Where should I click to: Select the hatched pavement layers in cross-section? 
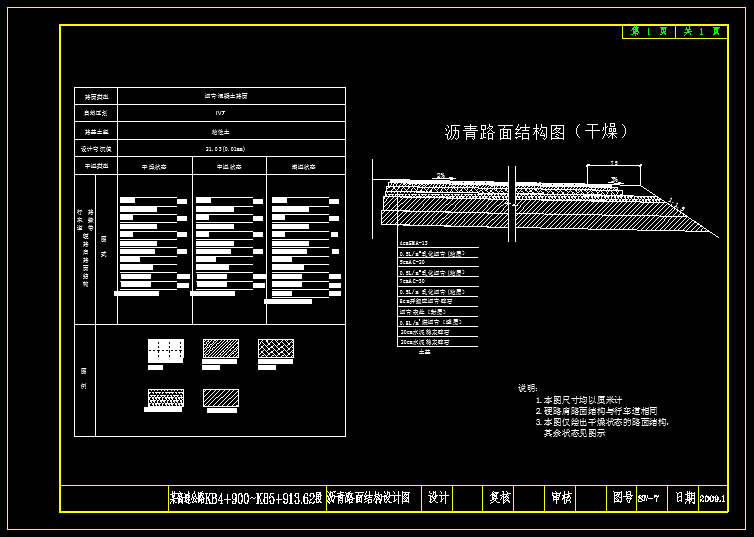click(x=450, y=205)
